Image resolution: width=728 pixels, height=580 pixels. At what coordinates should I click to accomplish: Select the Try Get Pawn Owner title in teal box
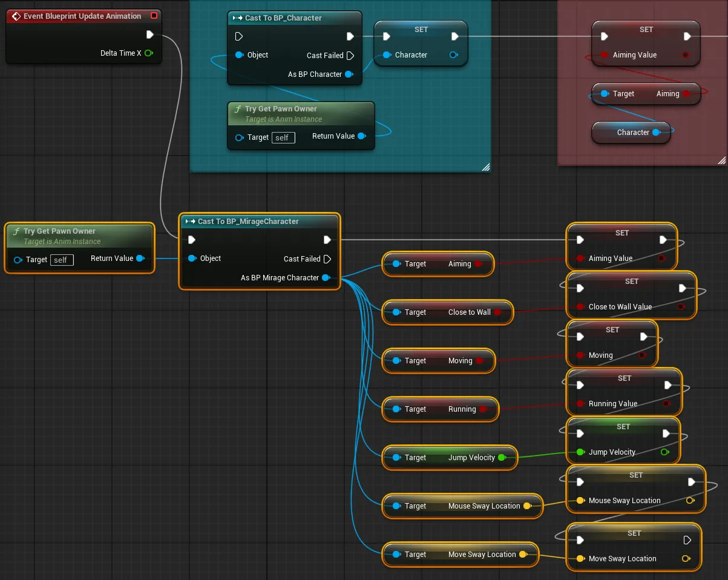point(281,109)
